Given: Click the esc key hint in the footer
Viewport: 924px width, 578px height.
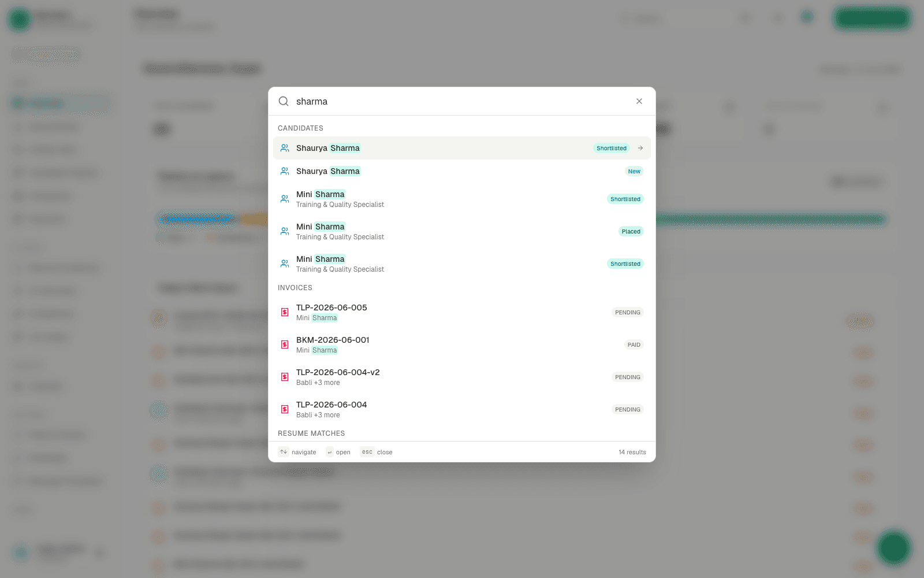Looking at the screenshot, I should (x=367, y=452).
